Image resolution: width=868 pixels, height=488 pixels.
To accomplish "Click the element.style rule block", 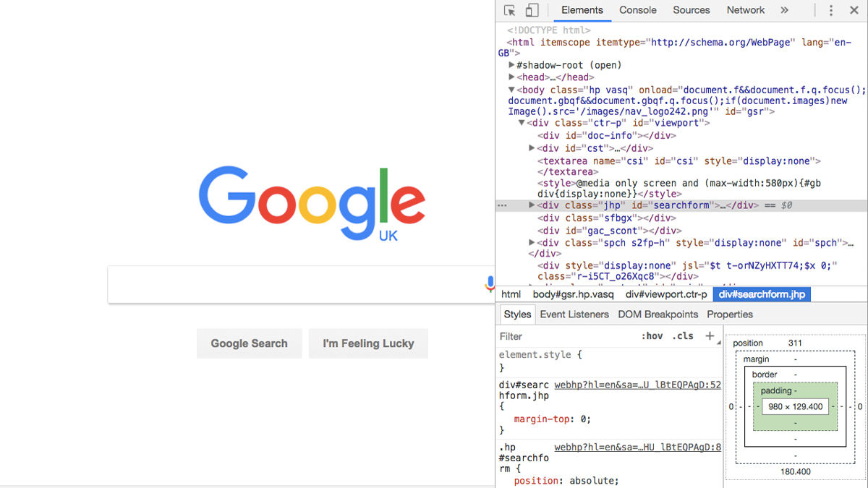I will point(540,361).
